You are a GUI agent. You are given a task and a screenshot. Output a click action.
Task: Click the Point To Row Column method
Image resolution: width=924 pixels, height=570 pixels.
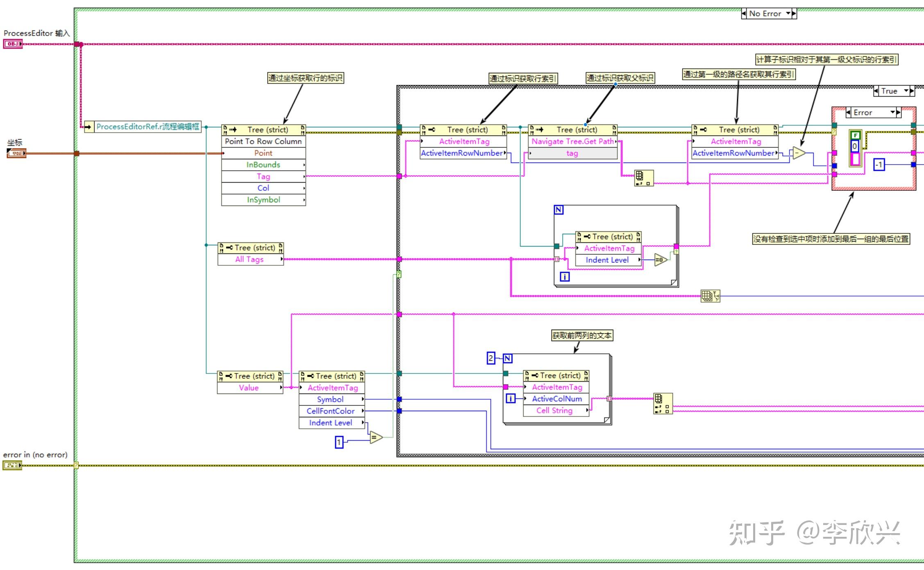[x=263, y=141]
